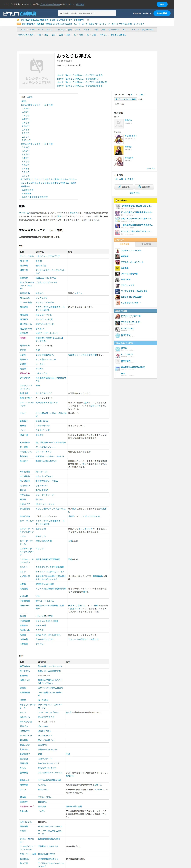
Task: Click チェックリストに登録 button
Action: click(125, 99)
